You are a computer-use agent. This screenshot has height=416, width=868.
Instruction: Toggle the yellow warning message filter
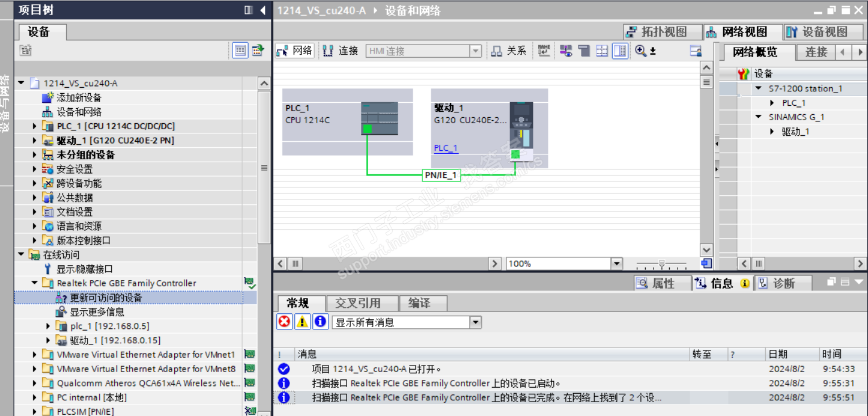303,322
